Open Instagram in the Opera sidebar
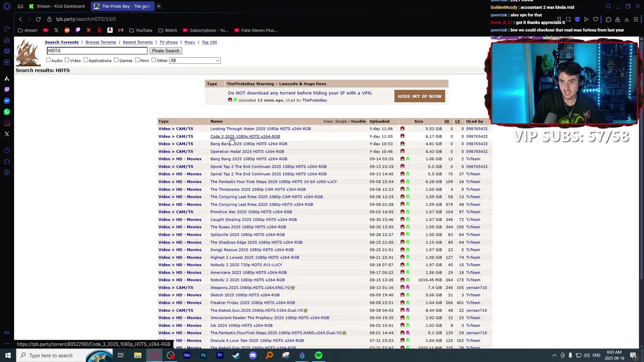 click(x=7, y=123)
